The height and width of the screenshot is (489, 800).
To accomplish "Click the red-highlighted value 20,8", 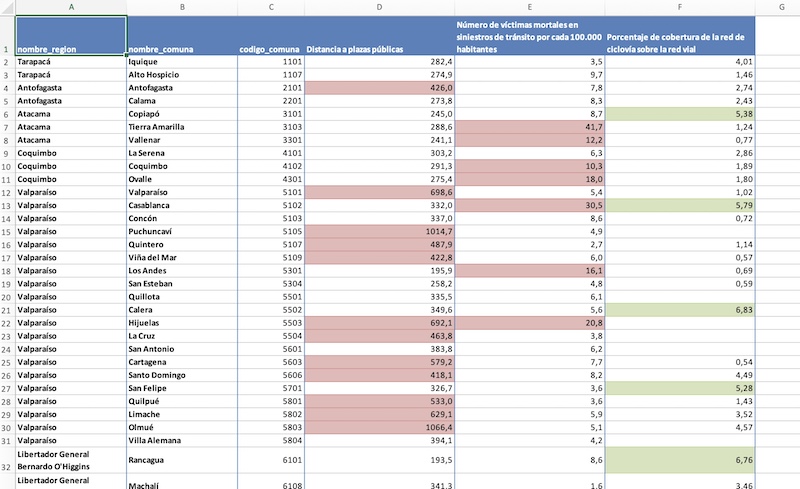I will 530,323.
